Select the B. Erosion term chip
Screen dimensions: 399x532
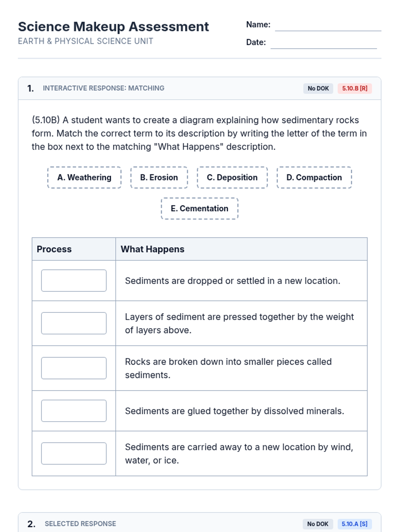pyautogui.click(x=159, y=178)
